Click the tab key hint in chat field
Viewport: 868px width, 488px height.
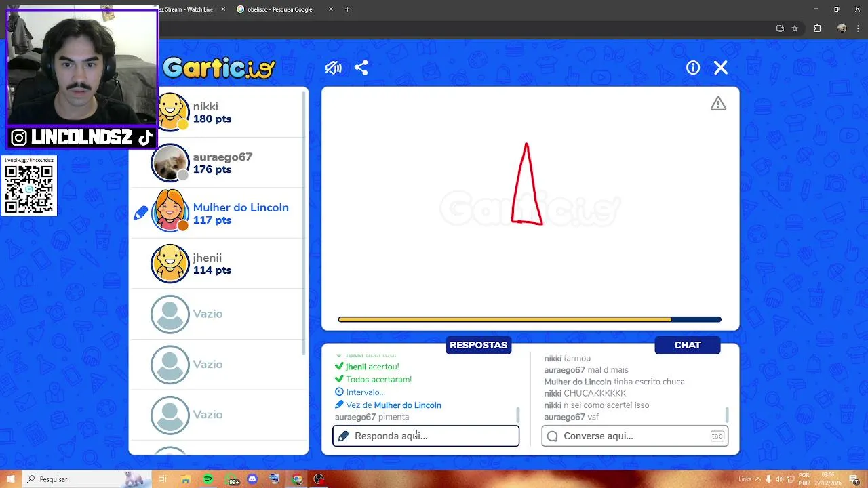tap(717, 436)
